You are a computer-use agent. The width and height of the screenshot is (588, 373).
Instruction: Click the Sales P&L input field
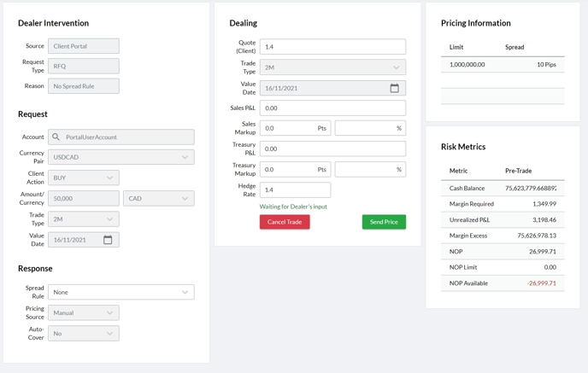332,108
